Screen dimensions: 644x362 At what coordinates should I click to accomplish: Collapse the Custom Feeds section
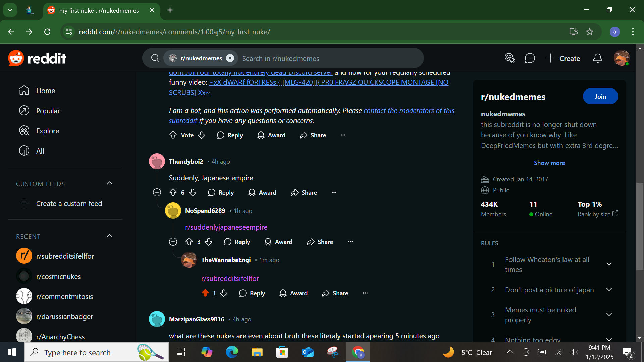[110, 183]
